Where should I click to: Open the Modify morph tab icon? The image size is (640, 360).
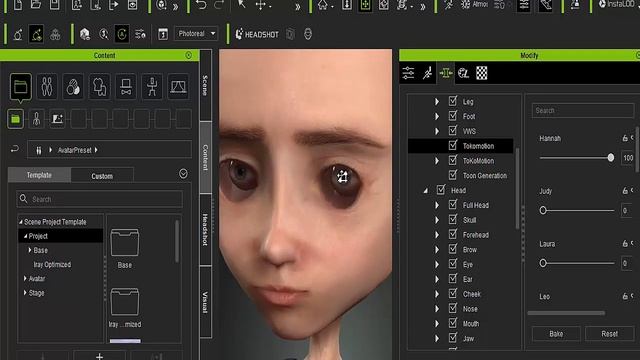(x=446, y=73)
